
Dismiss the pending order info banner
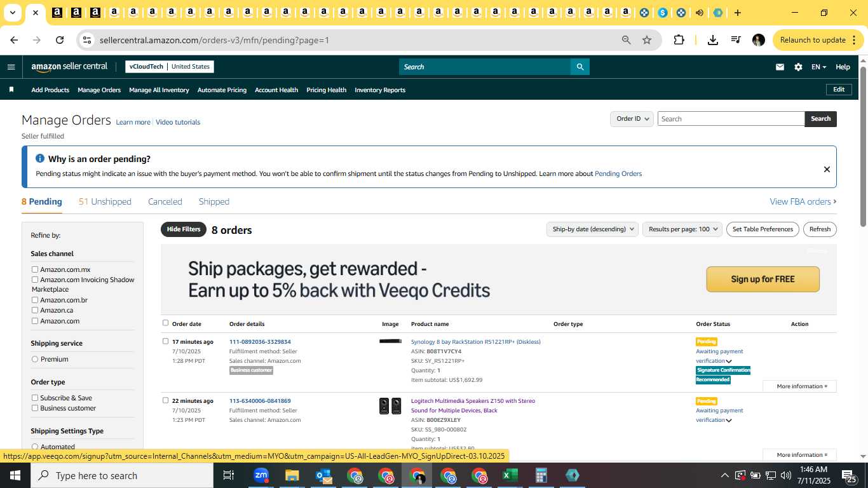[x=827, y=169]
